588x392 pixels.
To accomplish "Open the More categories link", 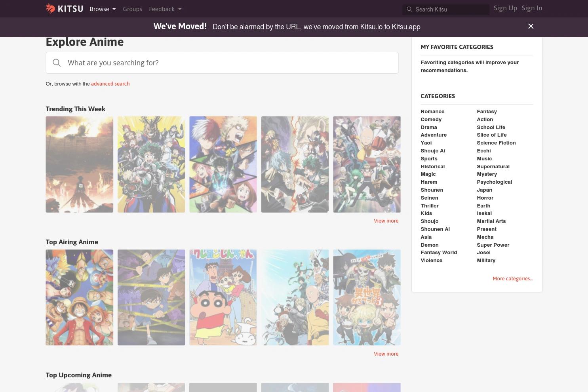I will (x=513, y=278).
